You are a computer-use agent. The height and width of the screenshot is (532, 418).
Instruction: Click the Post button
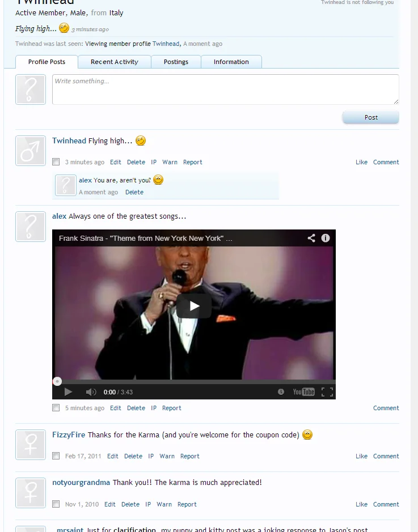371,117
